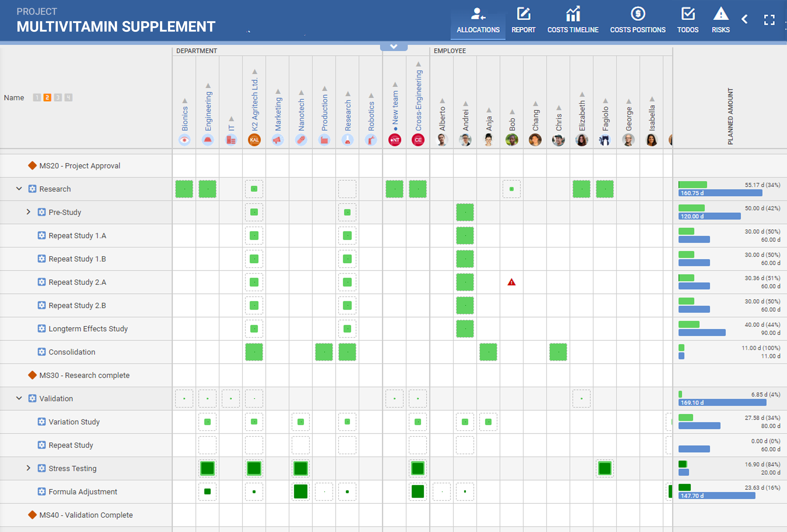Sort by Engineering column arrow
This screenshot has width=787, height=532.
pos(208,86)
